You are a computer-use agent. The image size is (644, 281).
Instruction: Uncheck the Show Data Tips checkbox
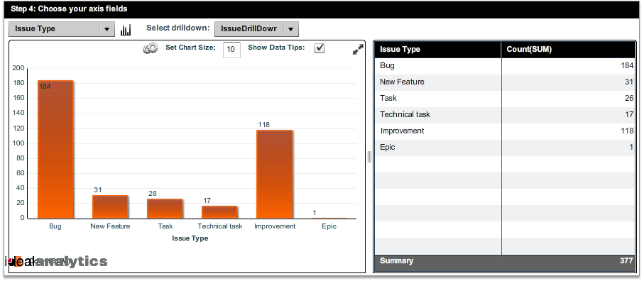[x=320, y=48]
